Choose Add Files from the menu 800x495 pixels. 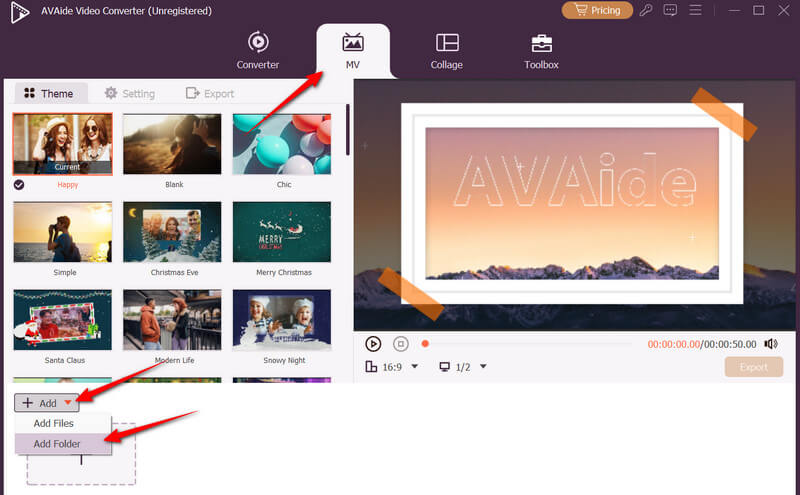[x=54, y=423]
